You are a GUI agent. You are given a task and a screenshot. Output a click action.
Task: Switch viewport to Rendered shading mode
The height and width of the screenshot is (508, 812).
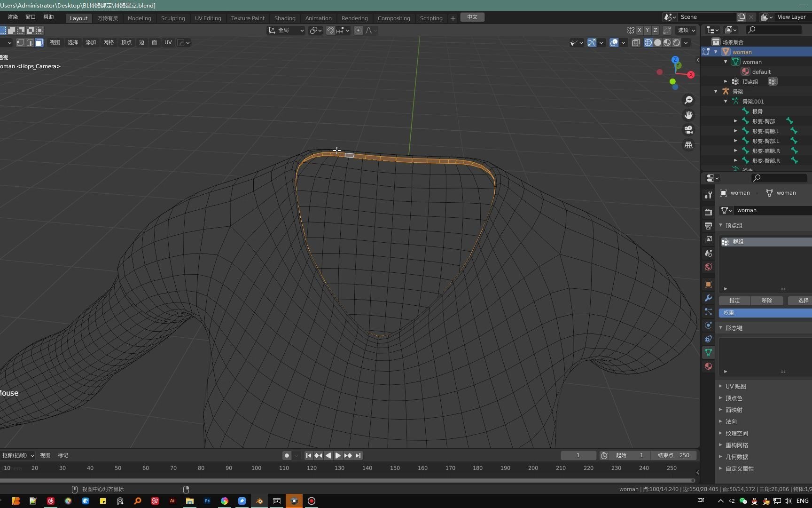click(677, 42)
